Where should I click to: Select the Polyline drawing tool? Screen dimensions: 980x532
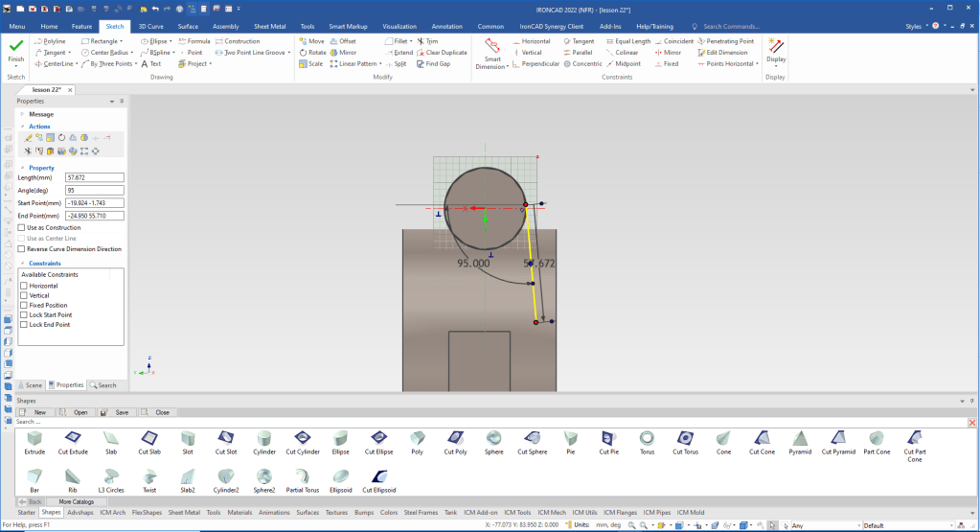pyautogui.click(x=54, y=41)
